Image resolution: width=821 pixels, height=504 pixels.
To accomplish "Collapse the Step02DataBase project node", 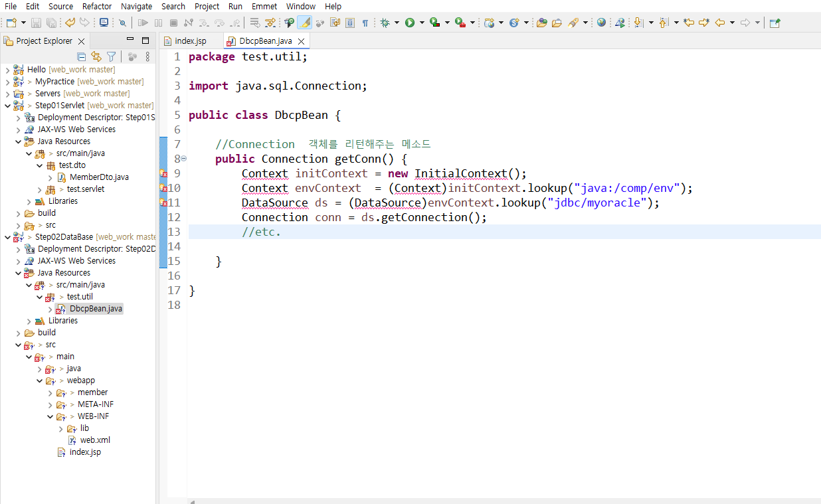I will coord(7,237).
